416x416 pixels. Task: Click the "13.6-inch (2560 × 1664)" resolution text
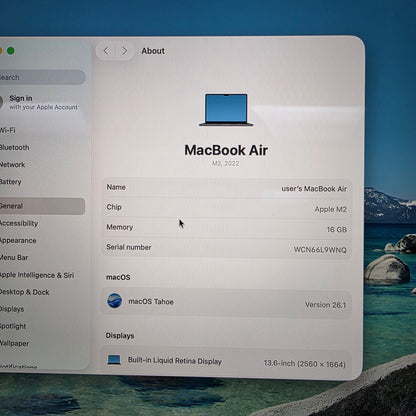(305, 364)
